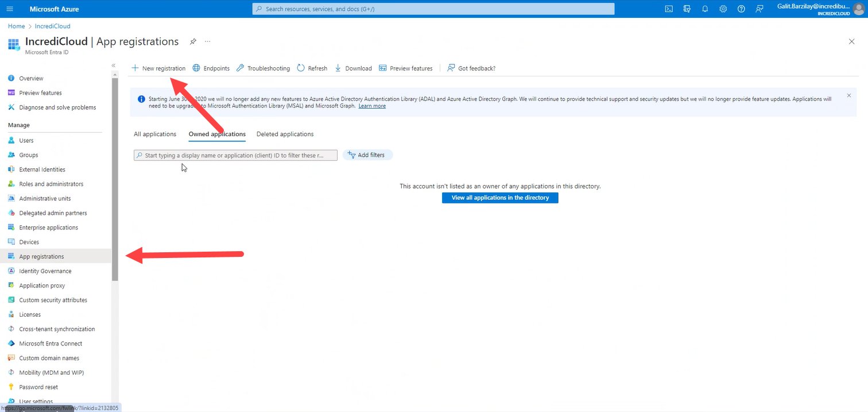868x412 pixels.
Task: Open the notifications bell
Action: click(x=705, y=9)
